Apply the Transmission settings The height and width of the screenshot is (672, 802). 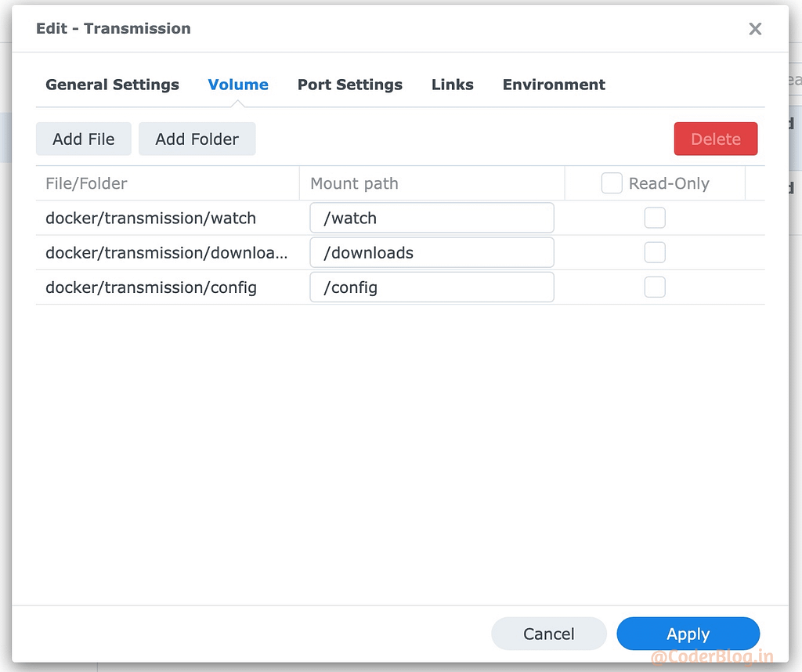tap(688, 634)
